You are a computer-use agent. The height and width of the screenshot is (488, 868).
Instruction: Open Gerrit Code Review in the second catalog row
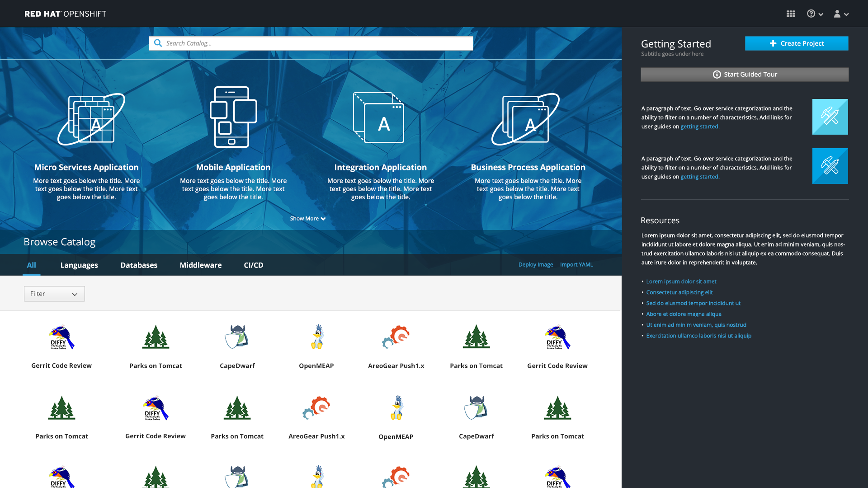(x=156, y=418)
